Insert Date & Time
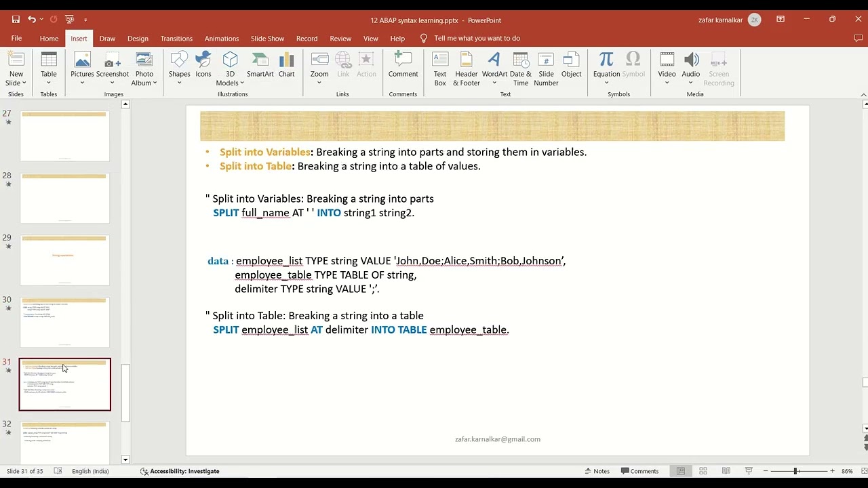868x488 pixels. pos(521,69)
